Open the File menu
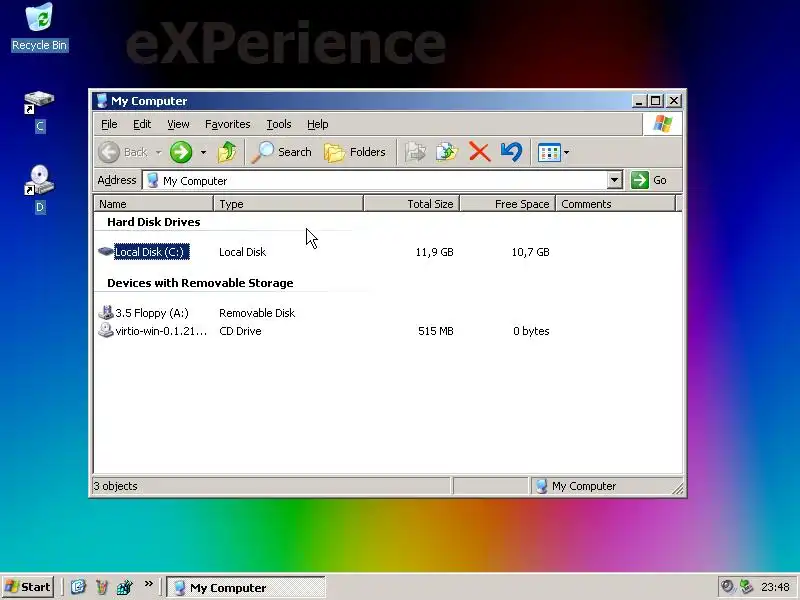Screen dimensions: 800x600 click(109, 124)
